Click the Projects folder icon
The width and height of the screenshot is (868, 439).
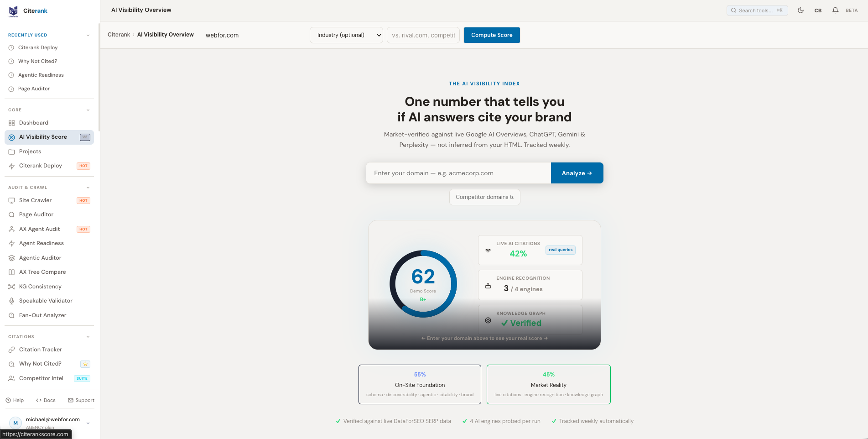[x=12, y=152]
